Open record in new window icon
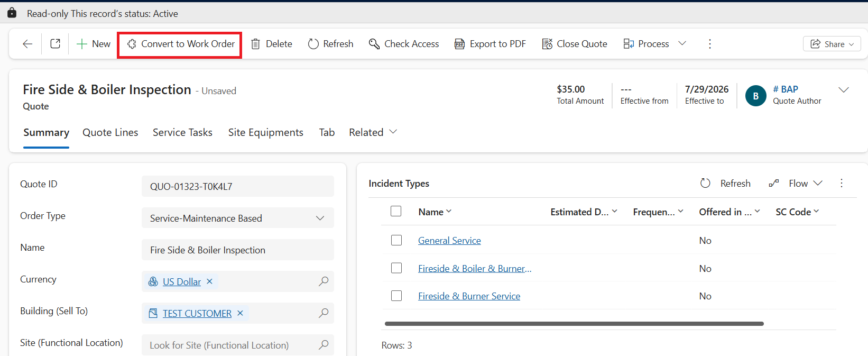The width and height of the screenshot is (868, 356). click(x=55, y=44)
